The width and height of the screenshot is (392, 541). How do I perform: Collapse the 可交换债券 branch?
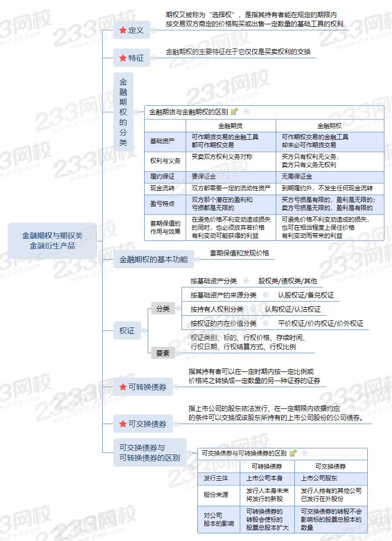(x=176, y=424)
